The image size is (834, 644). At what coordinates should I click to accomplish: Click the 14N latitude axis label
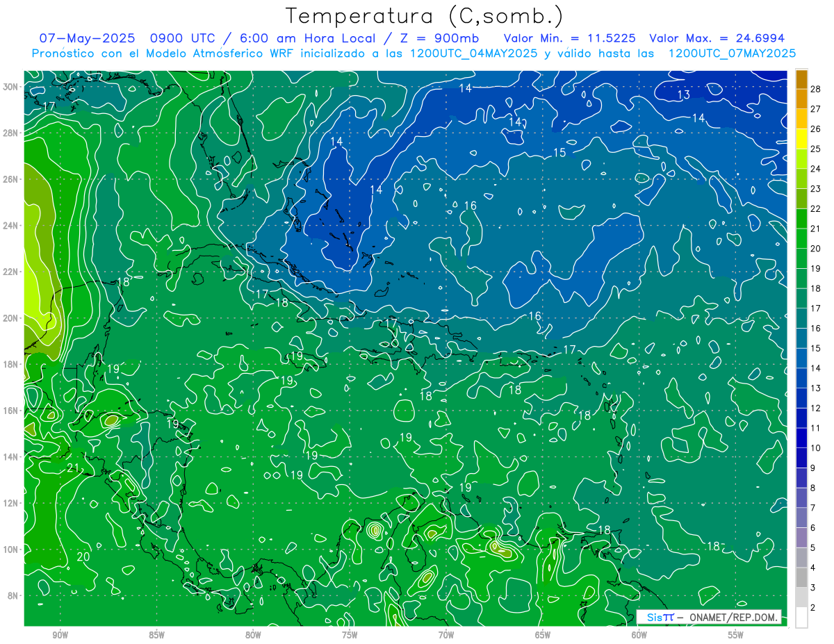pyautogui.click(x=11, y=456)
